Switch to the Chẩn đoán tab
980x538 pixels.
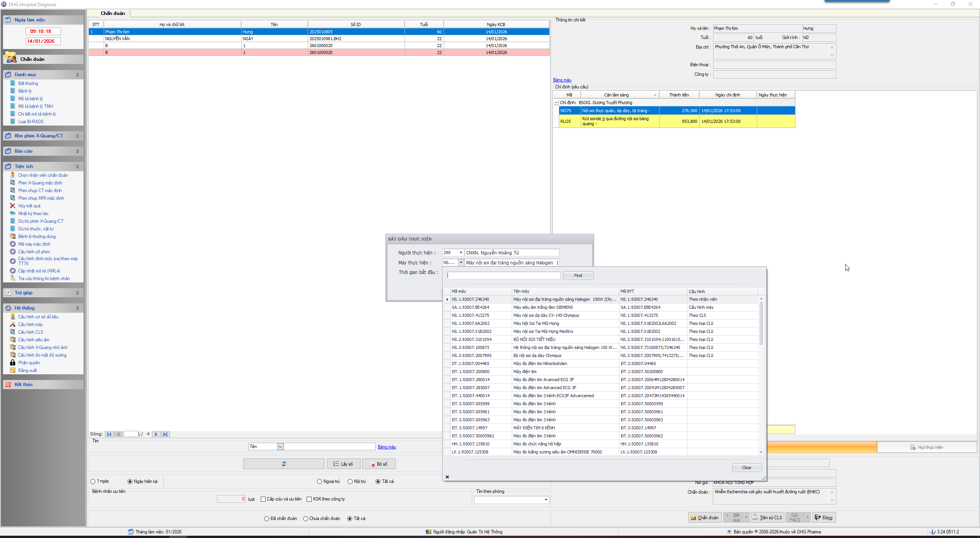(113, 13)
